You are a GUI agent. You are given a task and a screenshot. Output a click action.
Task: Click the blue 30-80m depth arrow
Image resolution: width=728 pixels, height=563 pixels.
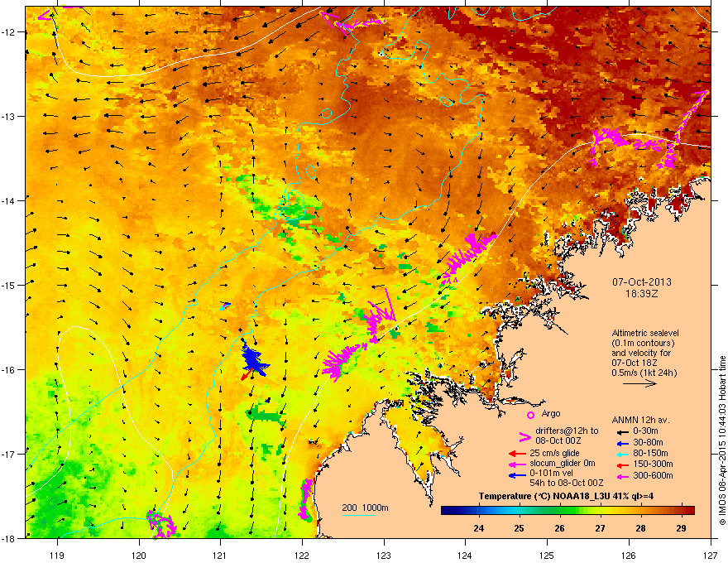pos(618,443)
